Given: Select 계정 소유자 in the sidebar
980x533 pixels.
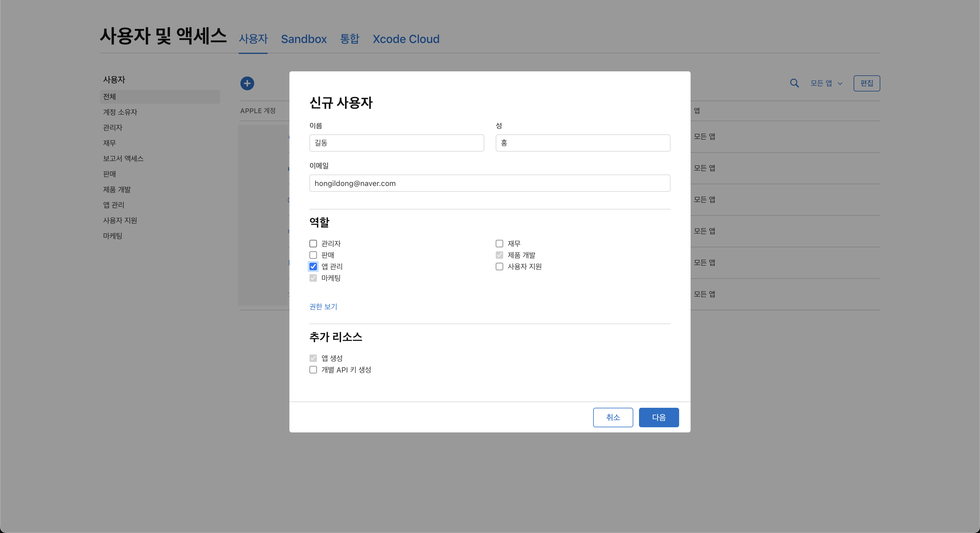Looking at the screenshot, I should (120, 112).
